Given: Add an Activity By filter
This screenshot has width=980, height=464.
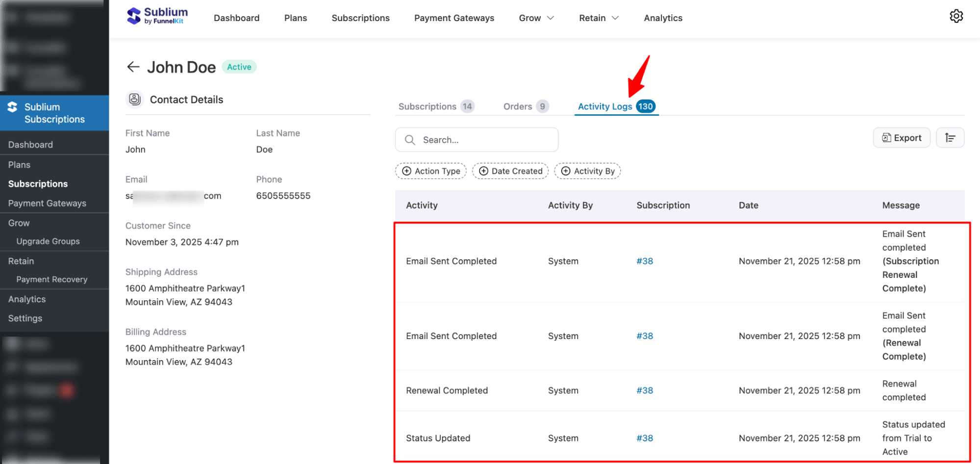Looking at the screenshot, I should (x=587, y=171).
